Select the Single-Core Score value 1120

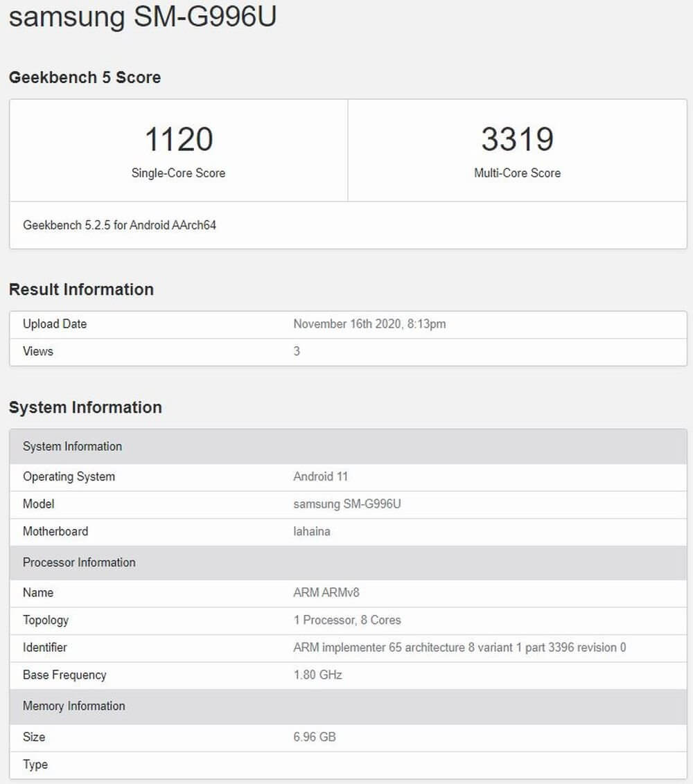(178, 139)
